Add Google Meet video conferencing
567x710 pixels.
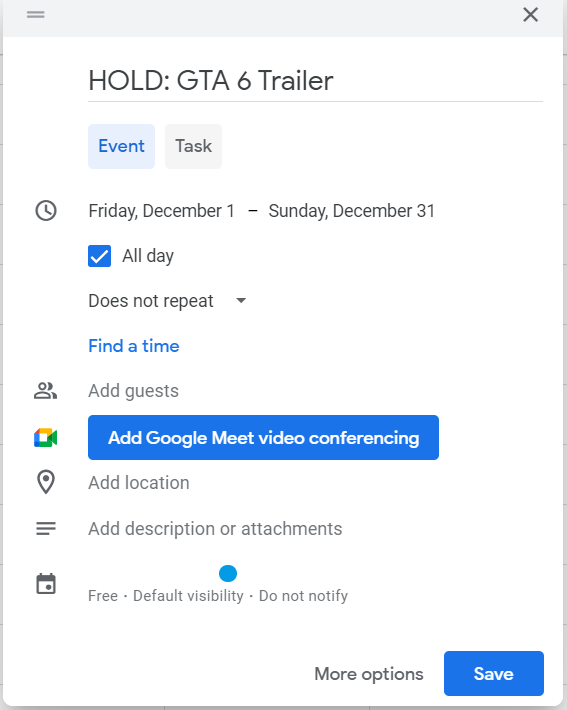click(264, 437)
